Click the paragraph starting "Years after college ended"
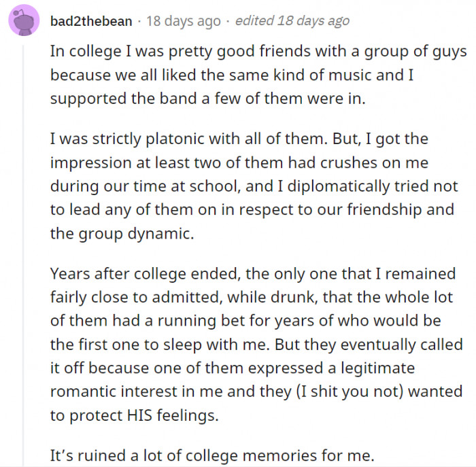 click(256, 344)
